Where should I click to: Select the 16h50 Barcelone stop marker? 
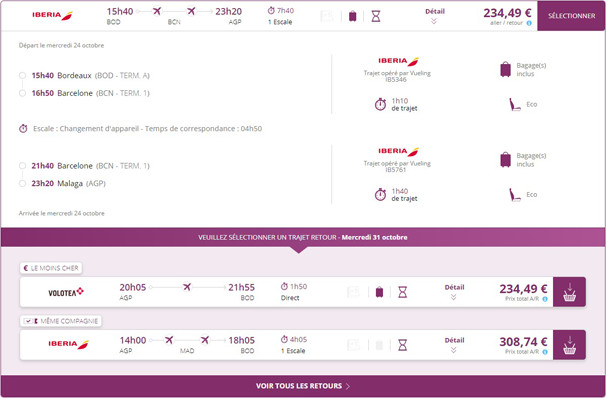(22, 93)
